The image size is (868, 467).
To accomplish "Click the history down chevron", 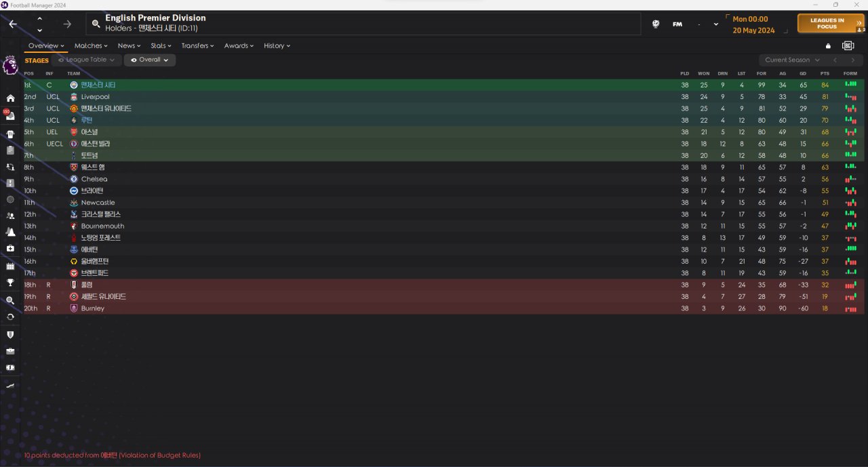I will click(39, 30).
